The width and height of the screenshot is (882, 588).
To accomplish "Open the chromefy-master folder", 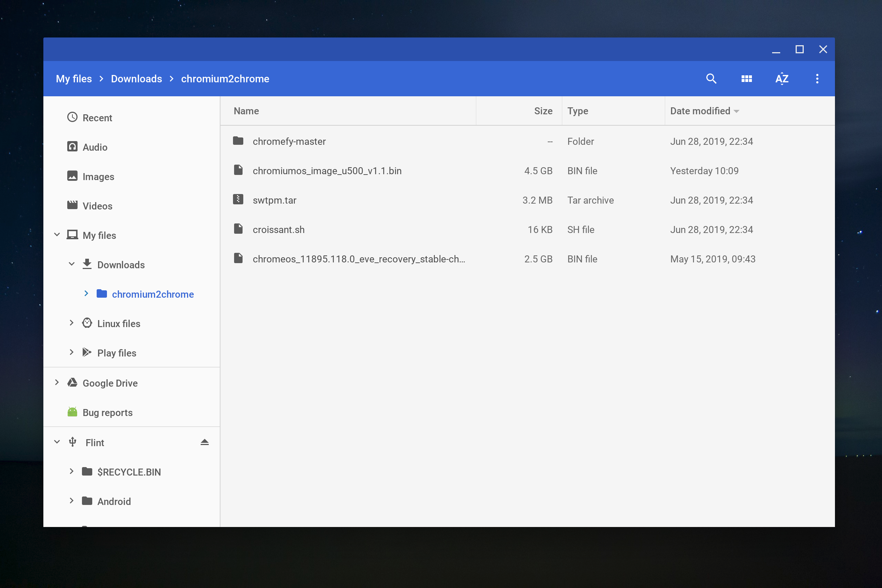I will (289, 141).
